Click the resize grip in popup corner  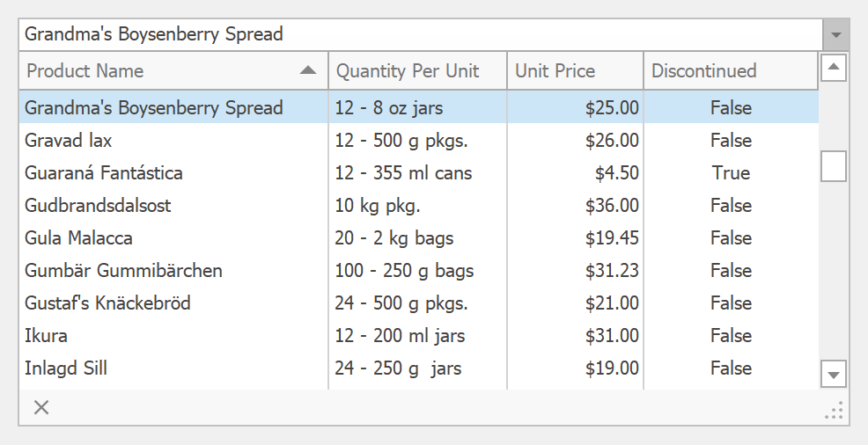(x=835, y=410)
